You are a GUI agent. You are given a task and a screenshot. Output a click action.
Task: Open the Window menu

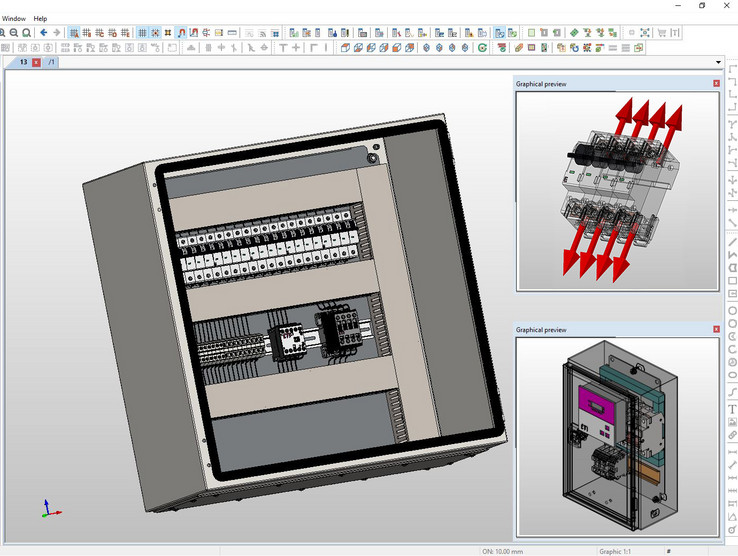14,18
